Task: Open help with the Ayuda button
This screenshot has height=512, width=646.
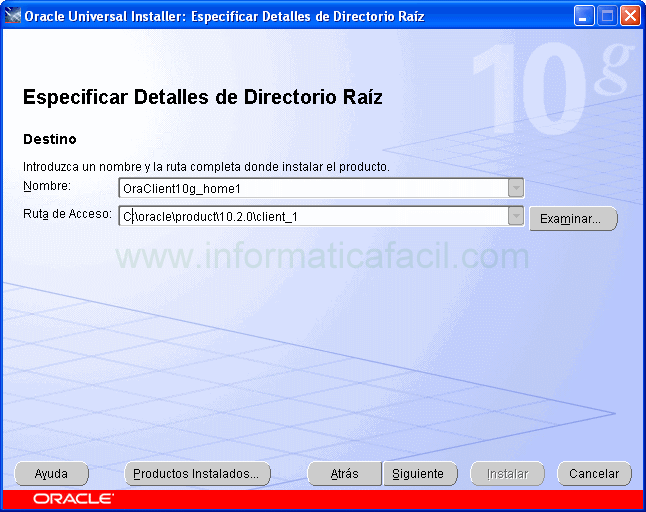Action: 51,474
